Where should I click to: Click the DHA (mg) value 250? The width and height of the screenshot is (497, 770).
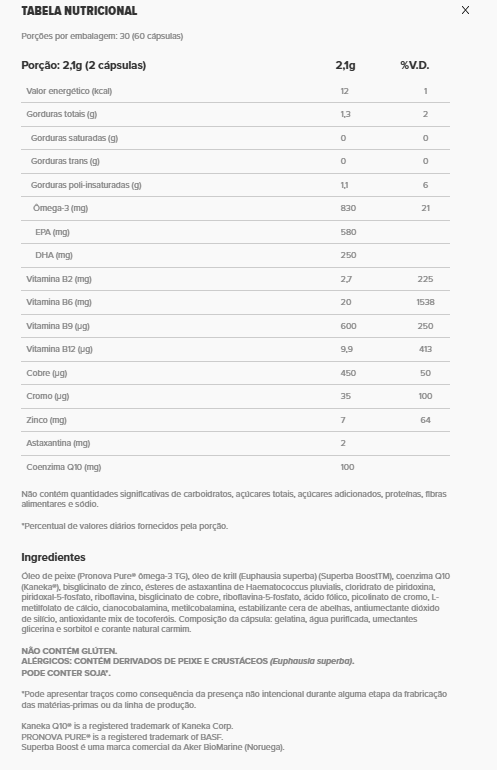(x=348, y=255)
